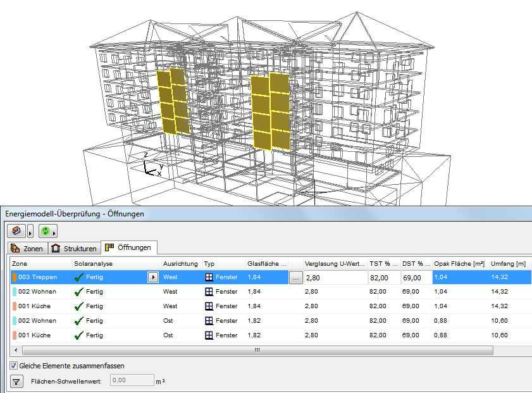Toggle Gleiche Elemente zusammenfassen checkbox

pyautogui.click(x=14, y=365)
